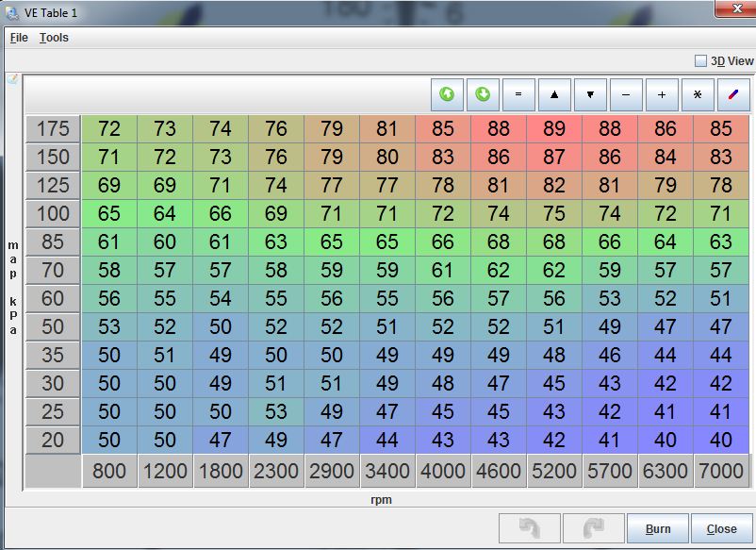Click the green down-arrow circle toolbar icon
Screen dimensions: 756x550
tap(483, 94)
